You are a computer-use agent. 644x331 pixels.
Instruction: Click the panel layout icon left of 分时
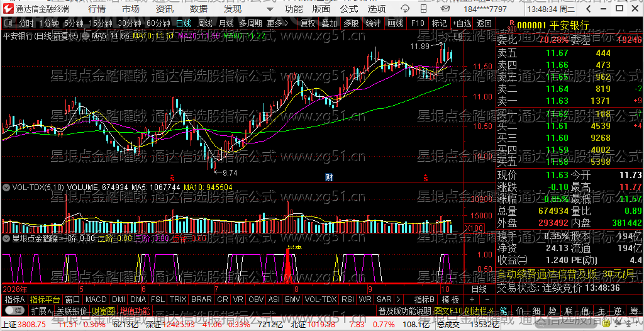click(x=9, y=23)
